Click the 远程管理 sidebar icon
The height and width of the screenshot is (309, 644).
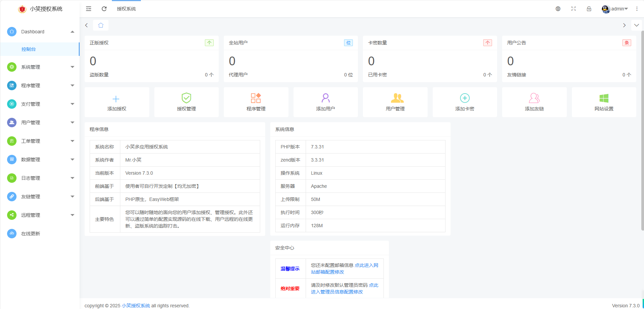click(12, 215)
